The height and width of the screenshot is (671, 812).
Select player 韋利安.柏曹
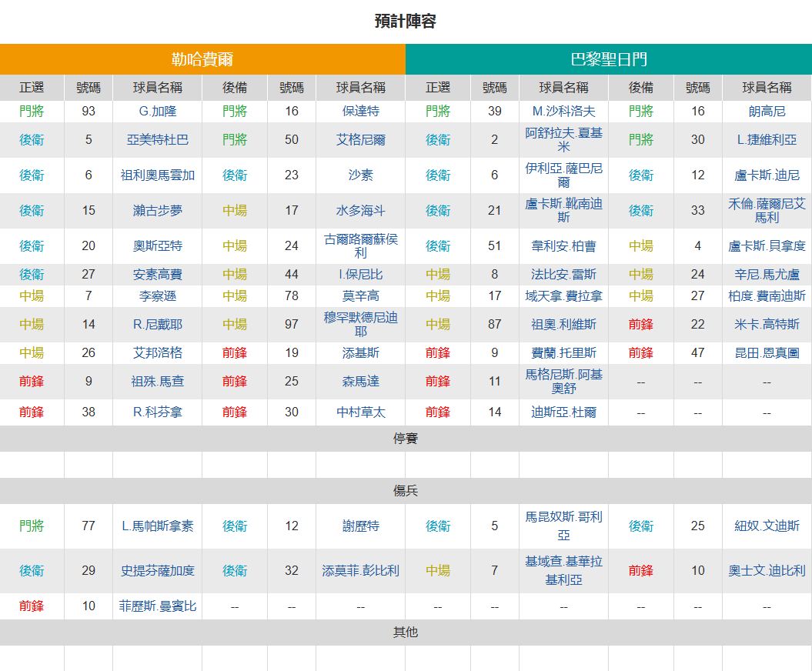(x=563, y=246)
